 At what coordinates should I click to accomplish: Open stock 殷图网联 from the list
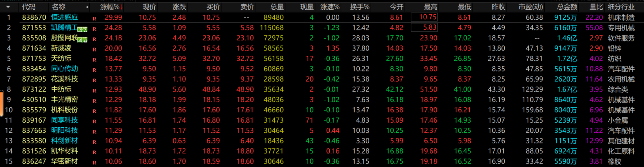pos(64,38)
